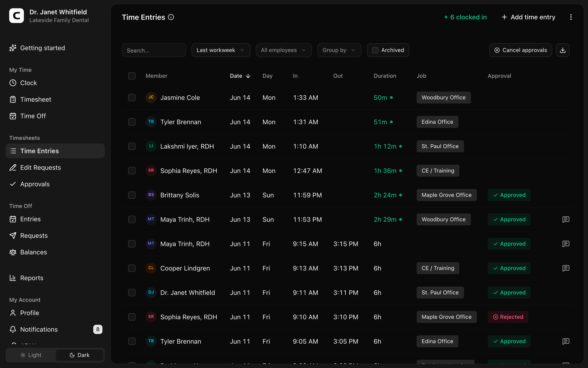Viewport: 588px width, 368px height.
Task: Click the Approval column header
Action: pos(499,76)
